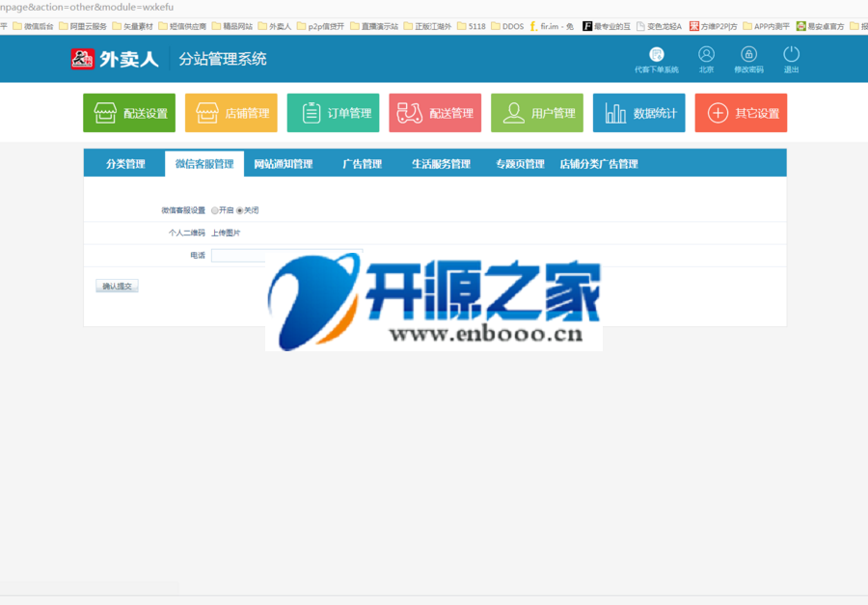Open the fir.im bookmark
The image size is (868, 605).
point(552,26)
